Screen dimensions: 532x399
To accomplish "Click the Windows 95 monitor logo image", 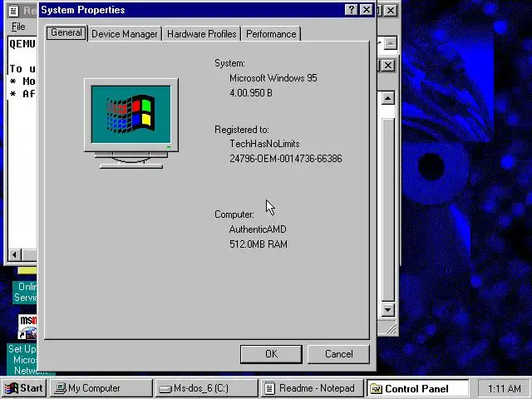I will [x=131, y=124].
